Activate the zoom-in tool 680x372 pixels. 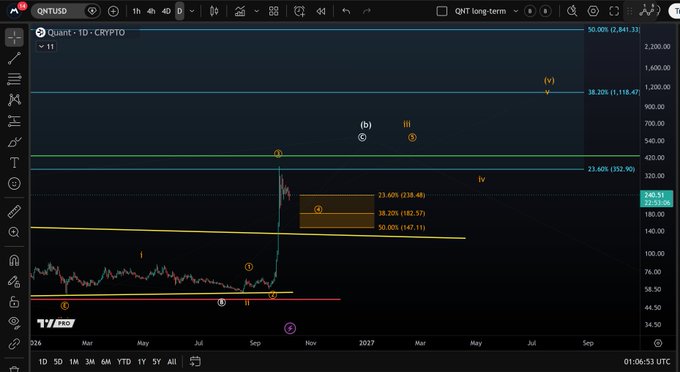14,232
